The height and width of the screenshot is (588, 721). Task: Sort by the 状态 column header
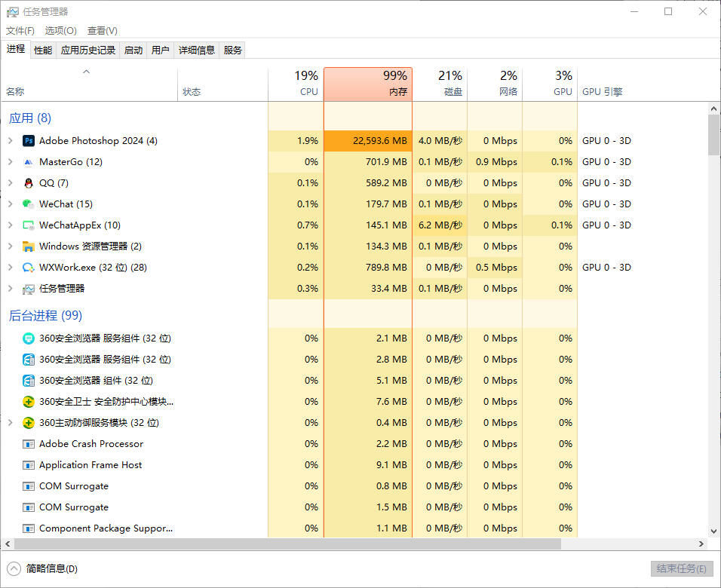(x=223, y=84)
